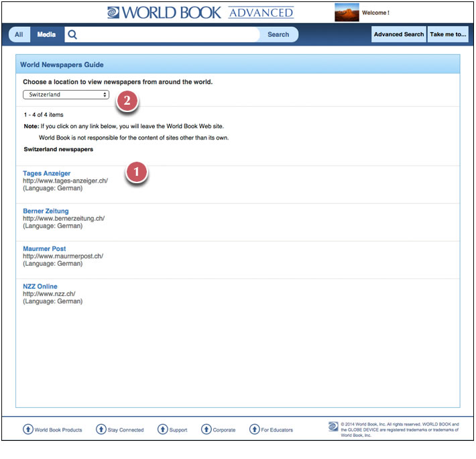Expand World Book Products footer arrow icon

pyautogui.click(x=28, y=429)
